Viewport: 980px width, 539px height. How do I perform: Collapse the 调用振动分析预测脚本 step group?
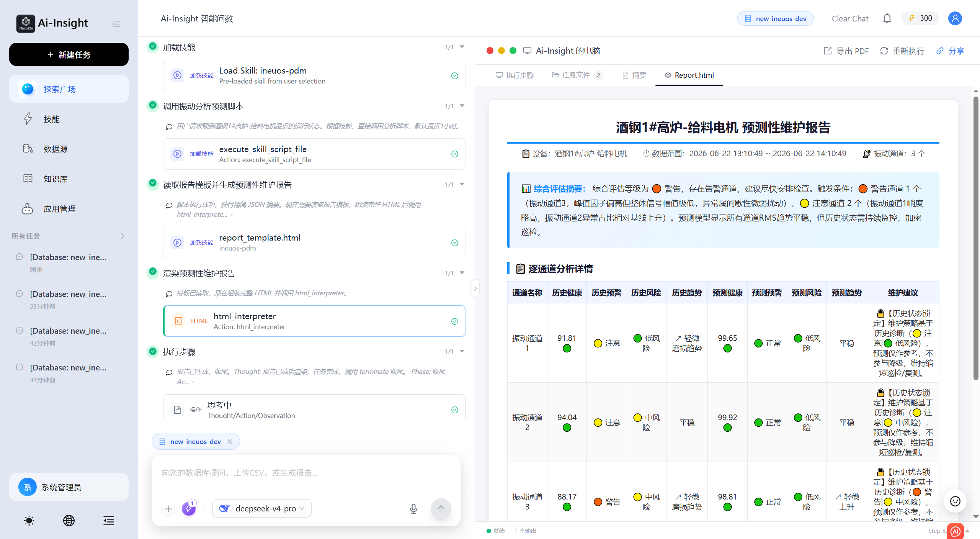462,106
